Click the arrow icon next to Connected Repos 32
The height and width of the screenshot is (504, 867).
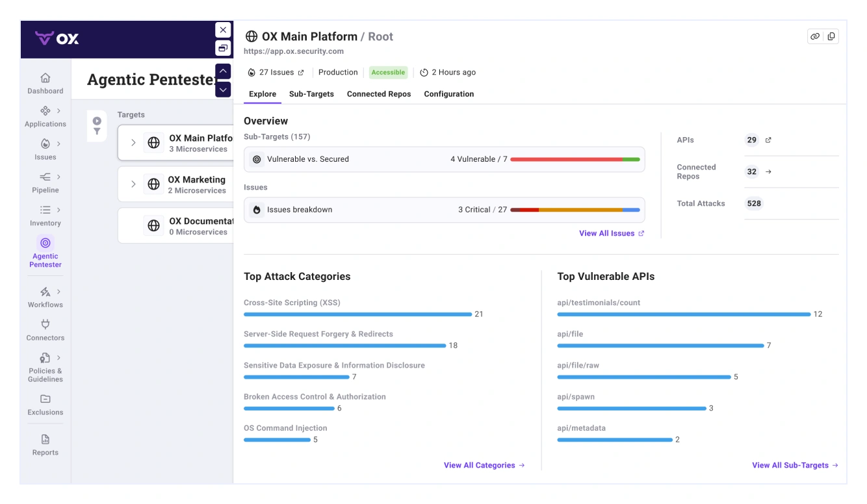click(768, 171)
